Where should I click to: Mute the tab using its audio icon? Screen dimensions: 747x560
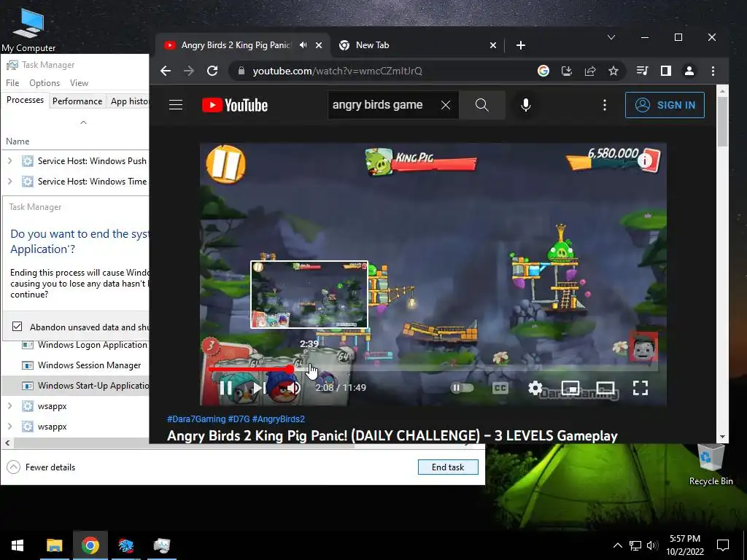click(x=303, y=44)
